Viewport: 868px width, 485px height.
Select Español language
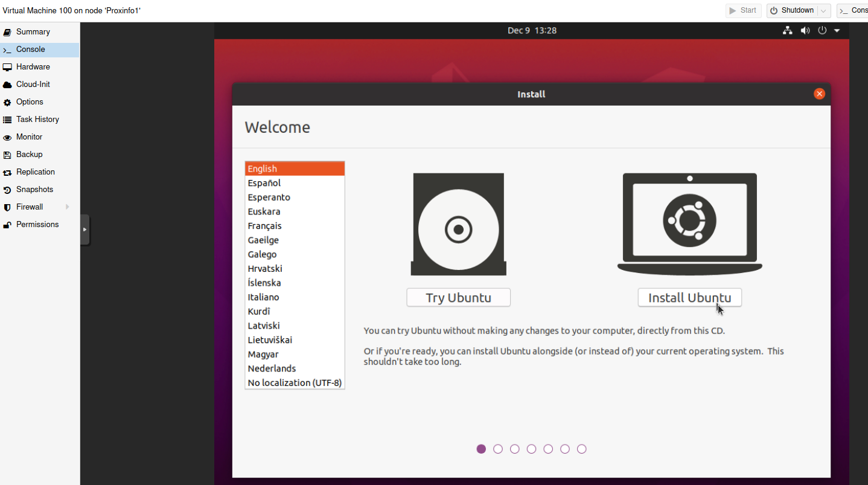[x=295, y=183]
